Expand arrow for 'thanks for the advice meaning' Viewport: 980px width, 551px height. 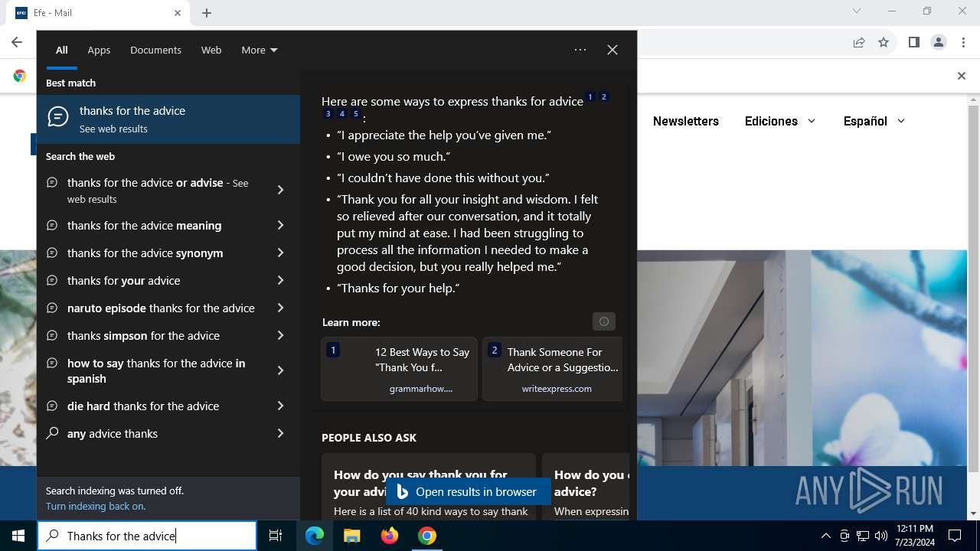[280, 225]
